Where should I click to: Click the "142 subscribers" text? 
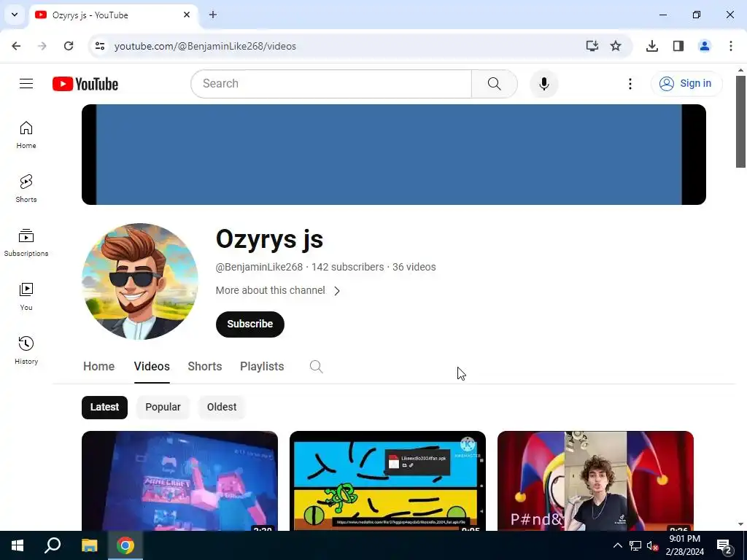[x=348, y=267]
